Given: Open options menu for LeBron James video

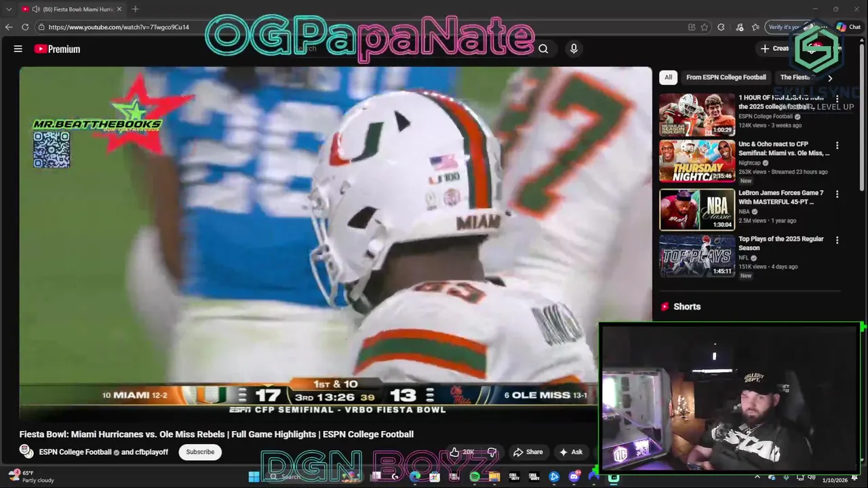Looking at the screenshot, I should [837, 194].
